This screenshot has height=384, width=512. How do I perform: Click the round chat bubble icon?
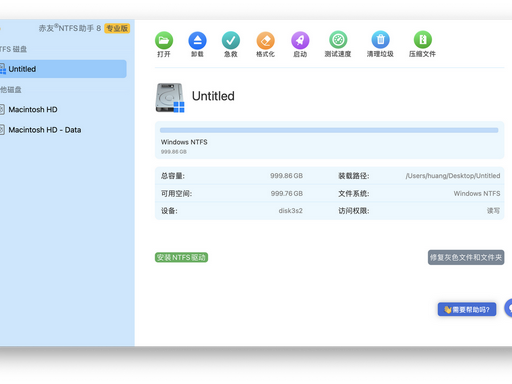coord(509,308)
